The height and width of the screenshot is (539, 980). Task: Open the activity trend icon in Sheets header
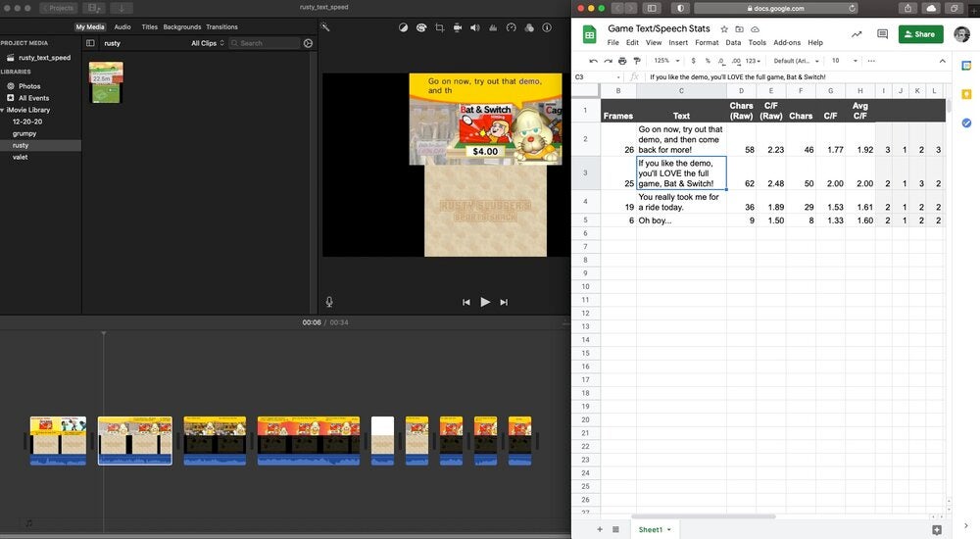[857, 34]
